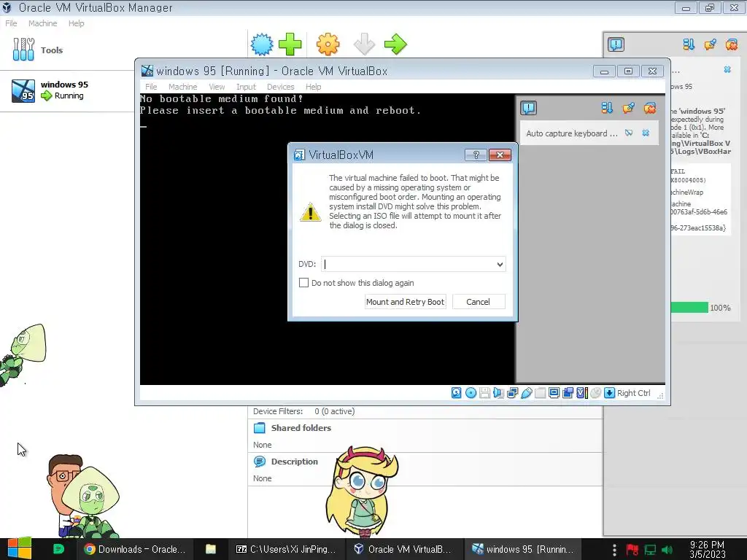The width and height of the screenshot is (747, 560).
Task: Click CPU virtualization V icon in status bar
Action: (x=581, y=393)
